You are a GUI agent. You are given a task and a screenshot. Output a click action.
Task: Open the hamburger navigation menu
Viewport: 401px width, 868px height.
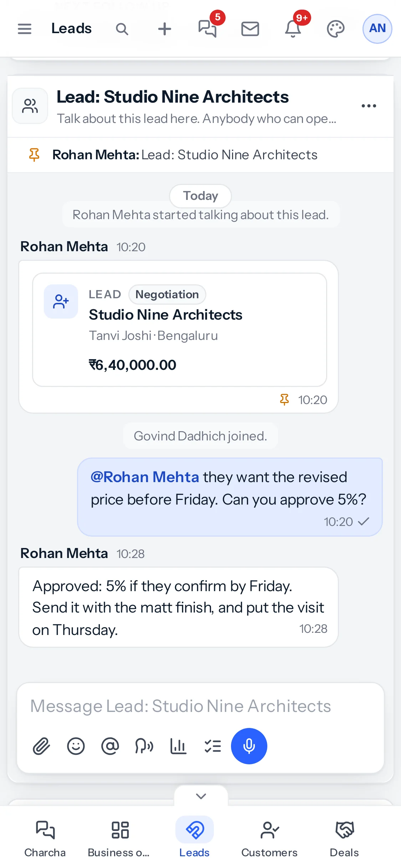(25, 29)
